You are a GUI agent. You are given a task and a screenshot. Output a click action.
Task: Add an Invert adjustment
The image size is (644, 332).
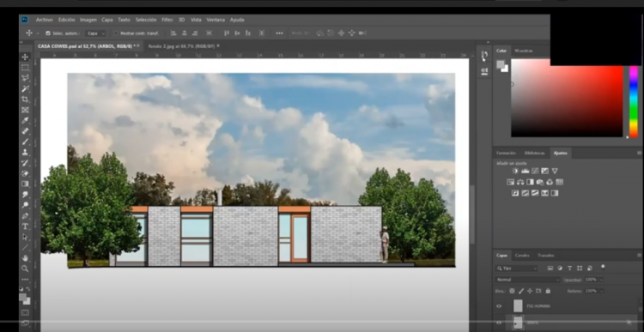[515, 193]
